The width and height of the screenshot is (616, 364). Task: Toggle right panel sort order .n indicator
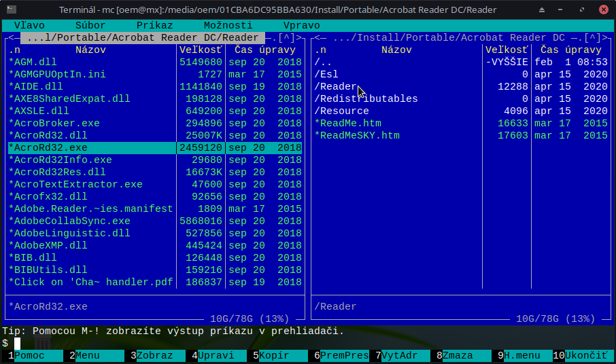click(320, 50)
